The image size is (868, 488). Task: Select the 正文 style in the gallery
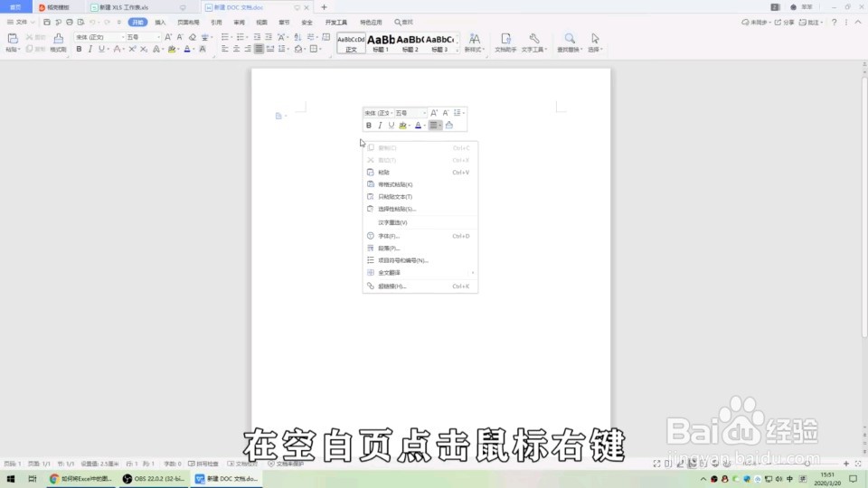[351, 43]
